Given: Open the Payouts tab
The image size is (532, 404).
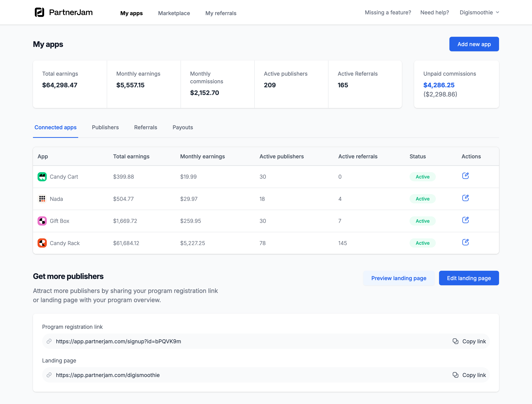Looking at the screenshot, I should point(182,127).
